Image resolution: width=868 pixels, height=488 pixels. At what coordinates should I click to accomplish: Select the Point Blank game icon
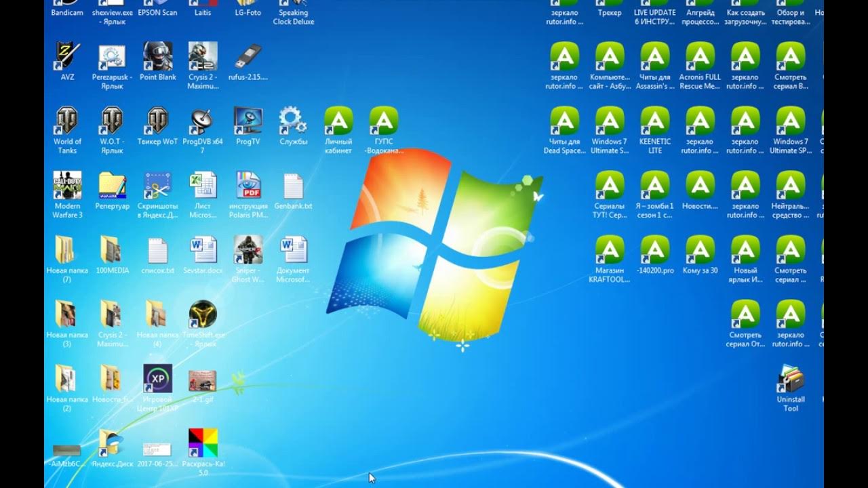(157, 56)
